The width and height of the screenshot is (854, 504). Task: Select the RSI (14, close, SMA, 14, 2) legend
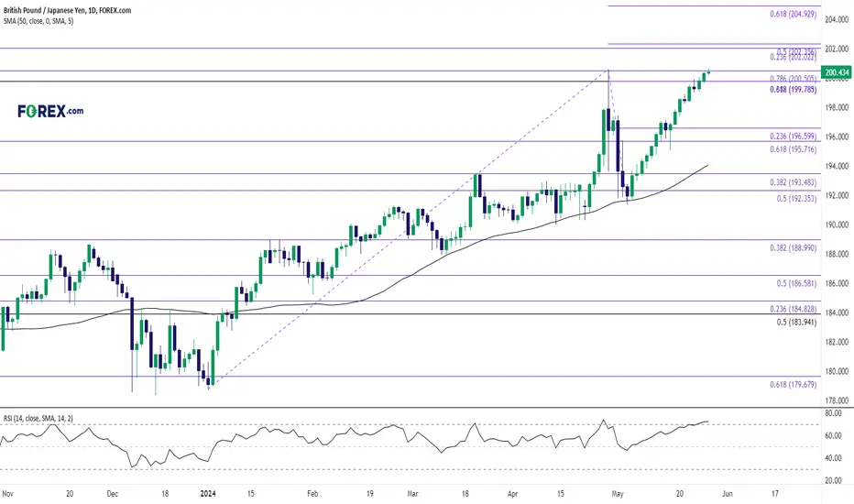click(38, 418)
